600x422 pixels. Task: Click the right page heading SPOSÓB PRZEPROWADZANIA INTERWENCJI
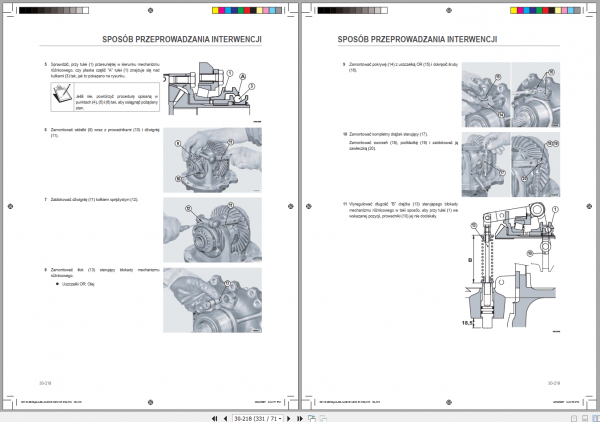417,39
